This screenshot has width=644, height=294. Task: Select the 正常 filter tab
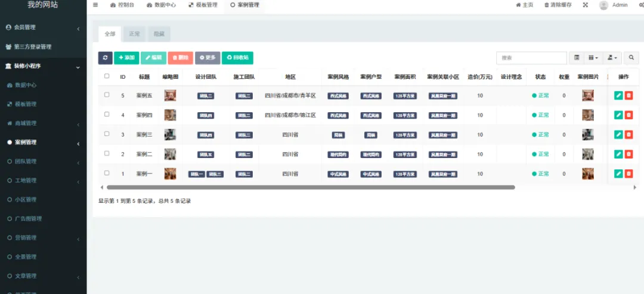tap(135, 34)
